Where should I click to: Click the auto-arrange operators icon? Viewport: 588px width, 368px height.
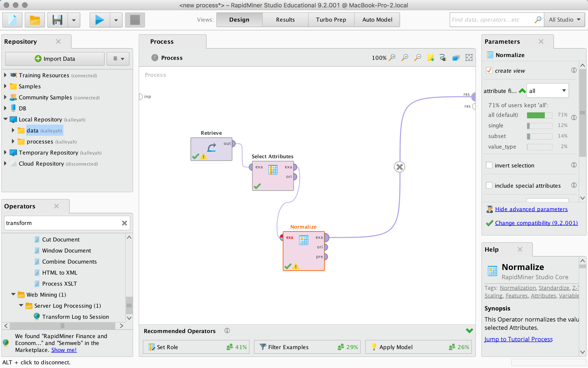pyautogui.click(x=456, y=58)
